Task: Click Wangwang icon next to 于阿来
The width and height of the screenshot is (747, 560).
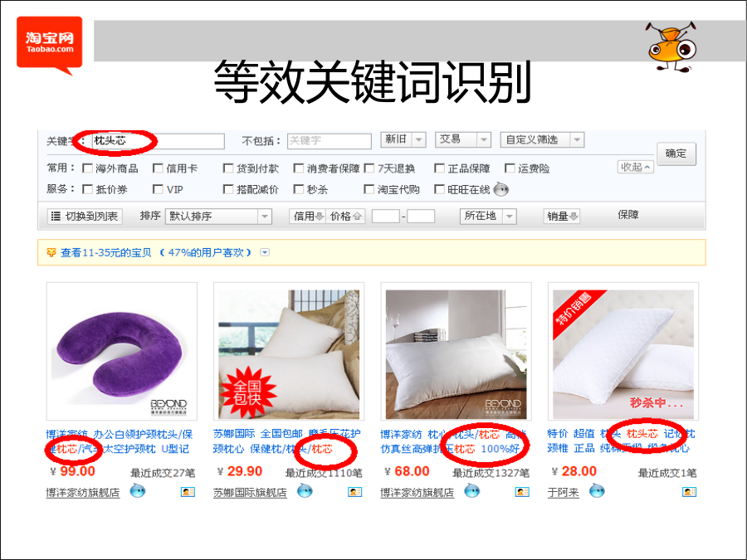Action: (x=597, y=490)
